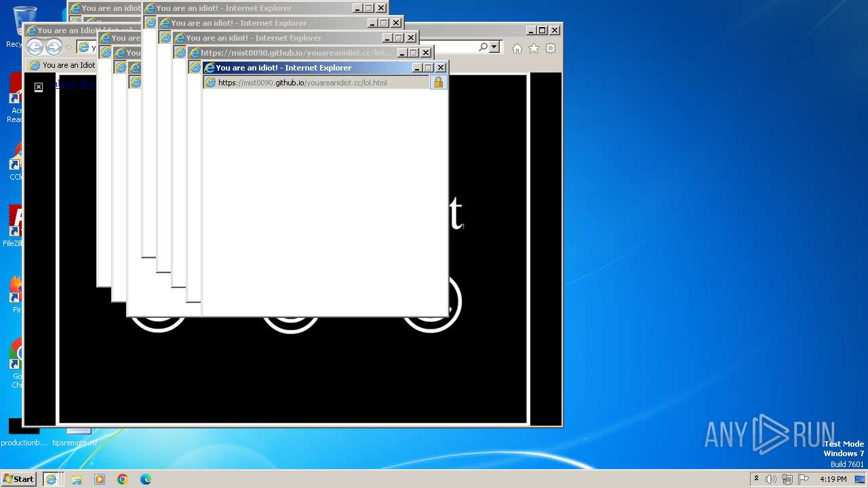Click the broken image placeholder icon on page
The width and height of the screenshot is (868, 488).
pyautogui.click(x=39, y=87)
